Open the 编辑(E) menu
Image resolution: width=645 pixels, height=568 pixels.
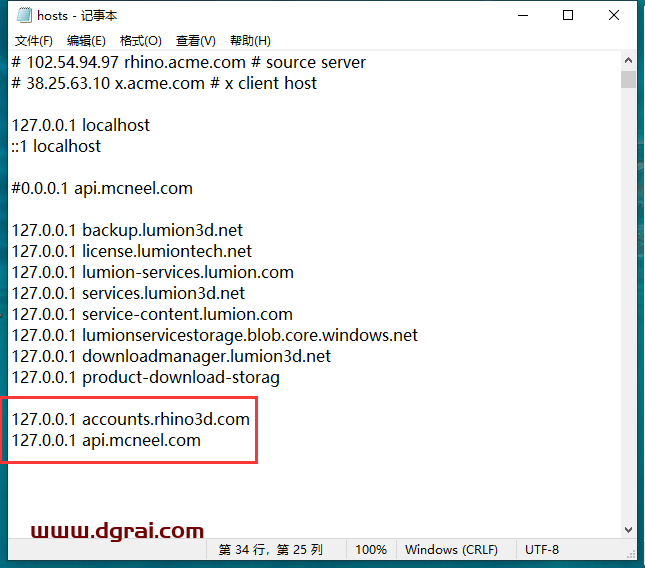pyautogui.click(x=86, y=41)
